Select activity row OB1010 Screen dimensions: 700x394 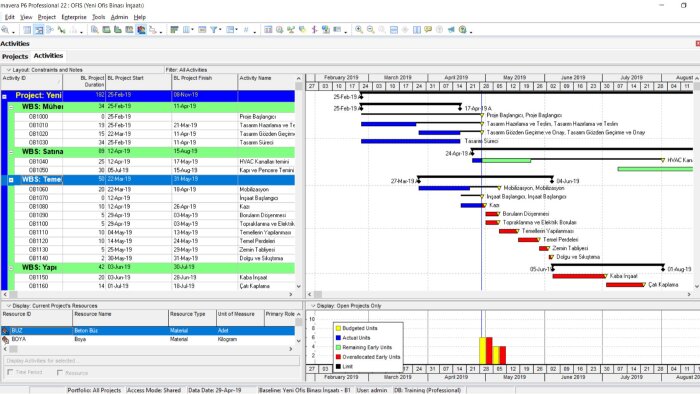[154, 125]
